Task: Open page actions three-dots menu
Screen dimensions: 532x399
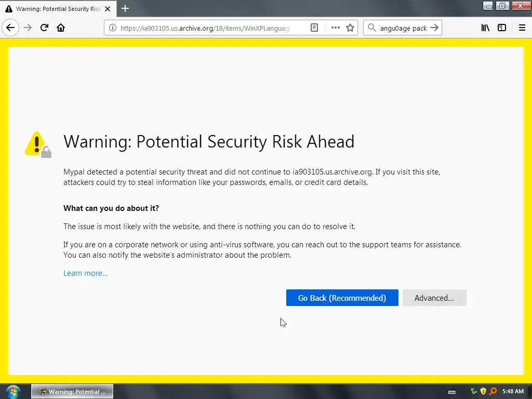Action: tap(336, 28)
